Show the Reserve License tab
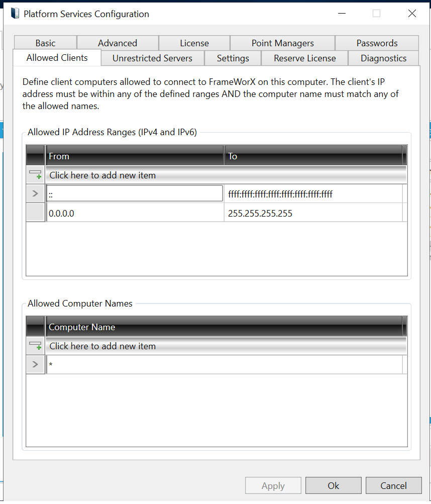The height and width of the screenshot is (504, 431). coord(304,58)
